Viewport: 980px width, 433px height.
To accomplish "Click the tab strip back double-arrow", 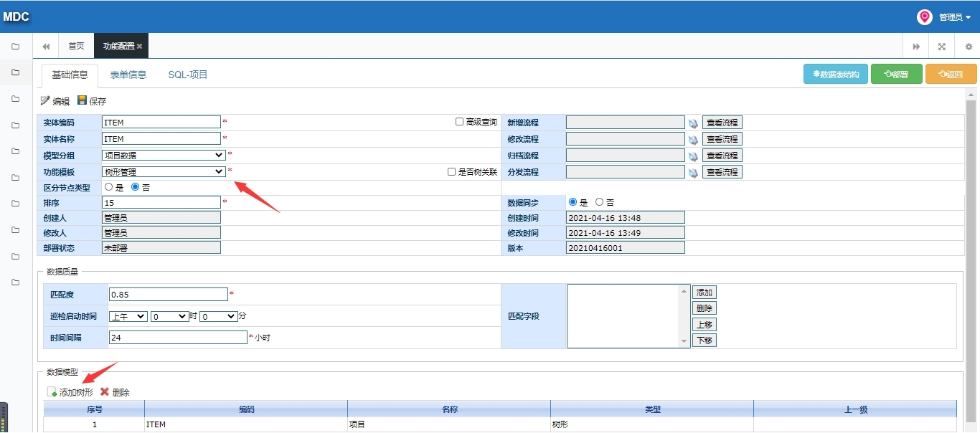I will [46, 46].
